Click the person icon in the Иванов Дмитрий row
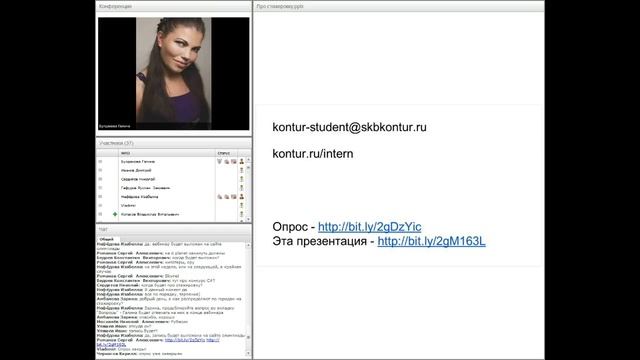 click(242, 170)
